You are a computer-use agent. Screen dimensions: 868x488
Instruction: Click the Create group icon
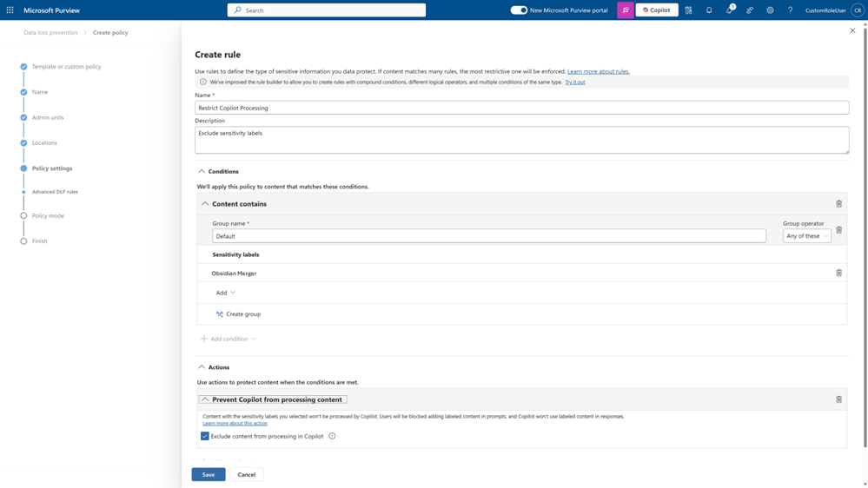pos(220,313)
